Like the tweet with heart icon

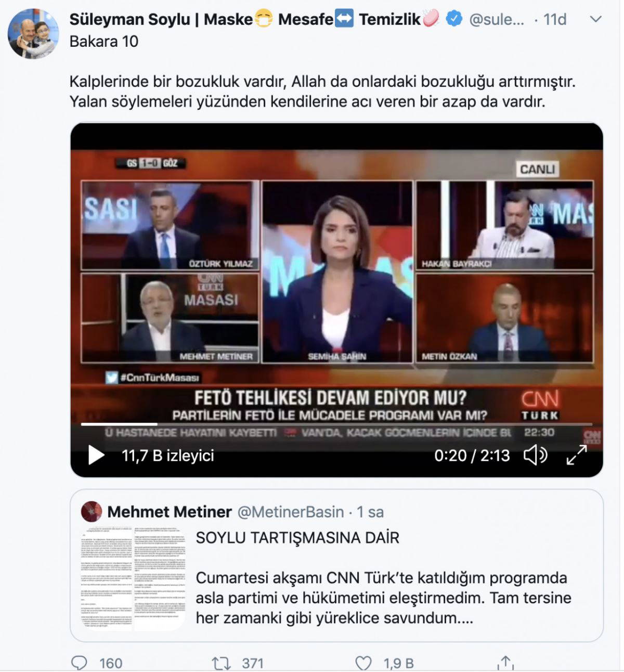pyautogui.click(x=363, y=663)
